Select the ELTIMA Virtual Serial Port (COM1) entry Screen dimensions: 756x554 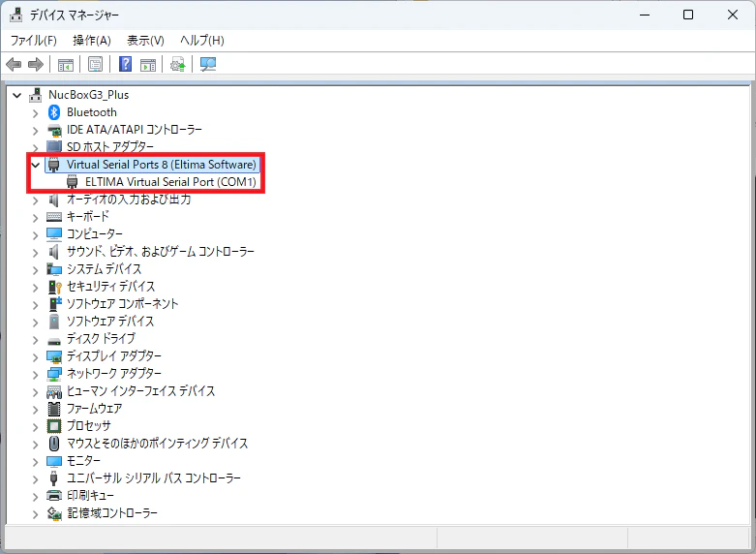coord(170,182)
